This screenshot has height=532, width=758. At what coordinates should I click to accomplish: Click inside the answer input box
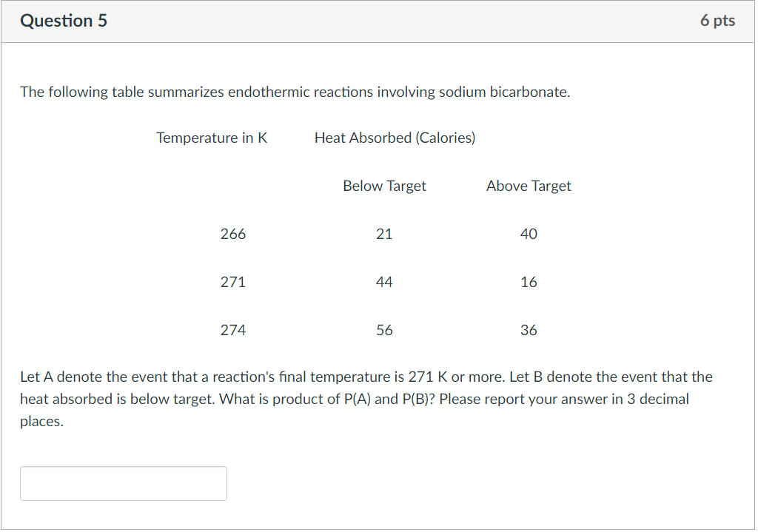point(123,483)
